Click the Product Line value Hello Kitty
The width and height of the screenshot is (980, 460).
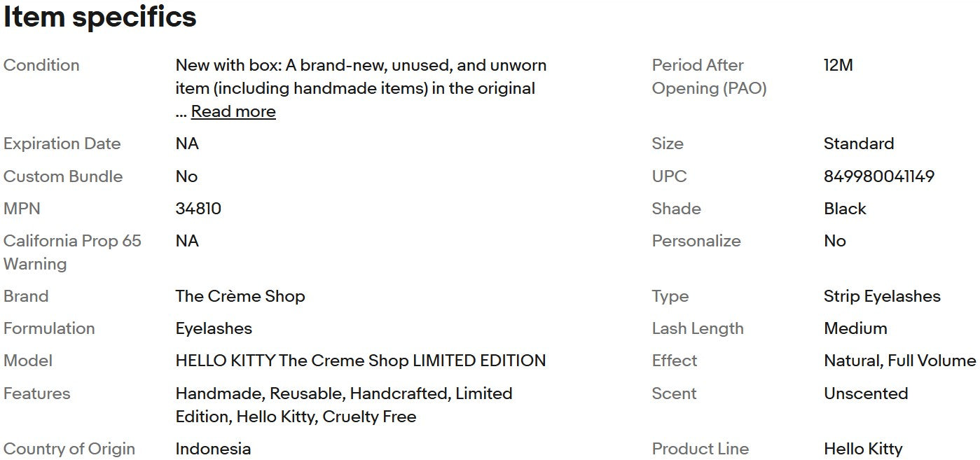pos(862,449)
